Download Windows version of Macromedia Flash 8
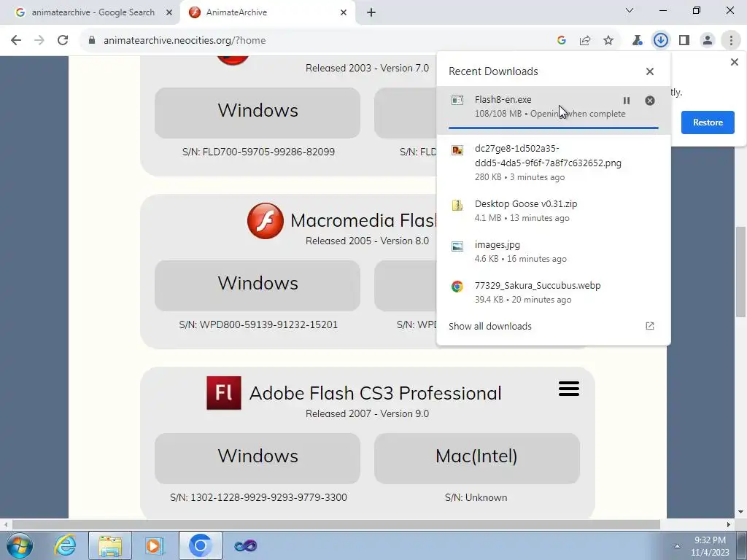Image resolution: width=747 pixels, height=560 pixels. (258, 285)
